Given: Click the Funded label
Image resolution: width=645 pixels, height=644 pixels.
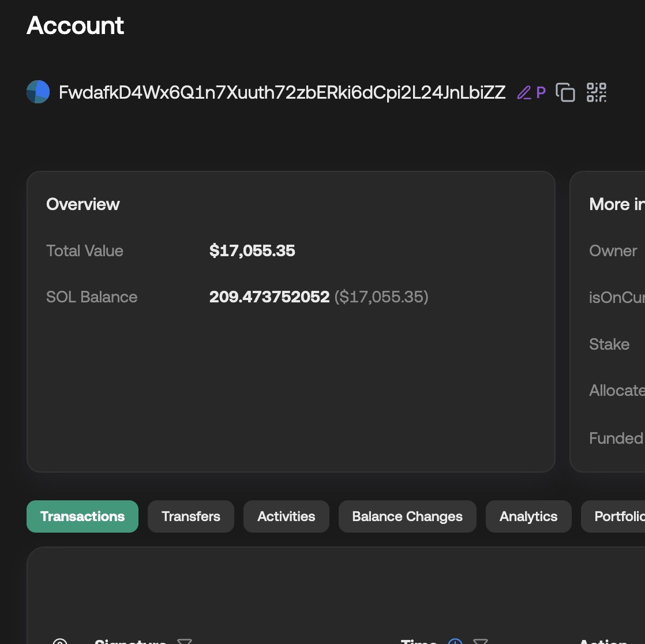Looking at the screenshot, I should pos(616,438).
